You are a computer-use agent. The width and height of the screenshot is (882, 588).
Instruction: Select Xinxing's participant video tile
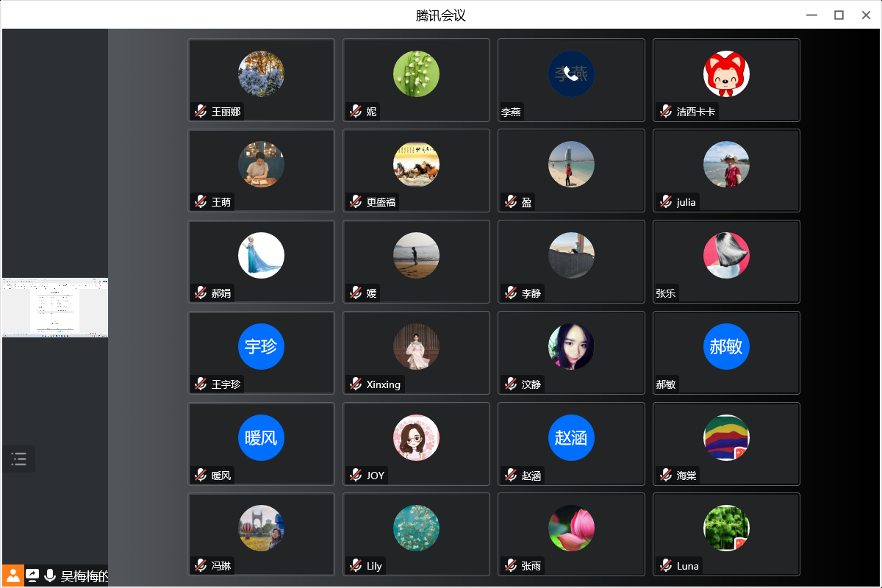point(417,353)
